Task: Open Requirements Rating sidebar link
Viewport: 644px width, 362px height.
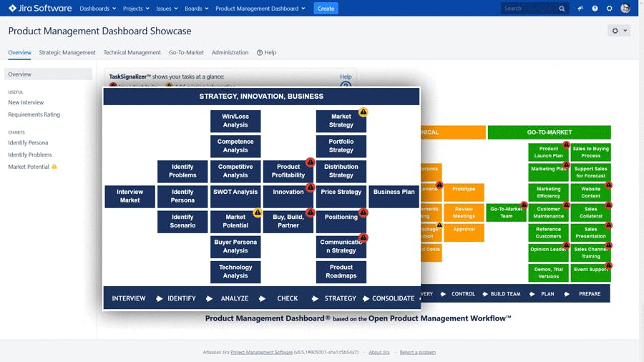Action: (34, 114)
